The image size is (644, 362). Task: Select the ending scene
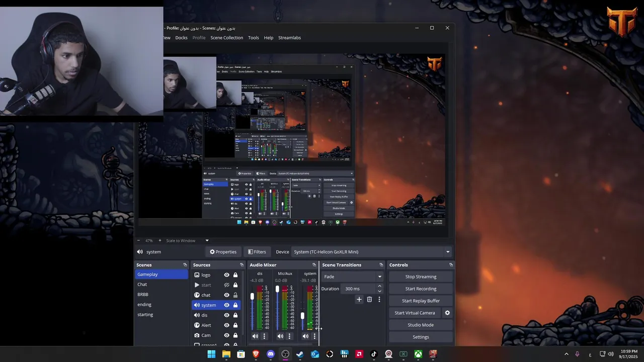tap(161, 305)
